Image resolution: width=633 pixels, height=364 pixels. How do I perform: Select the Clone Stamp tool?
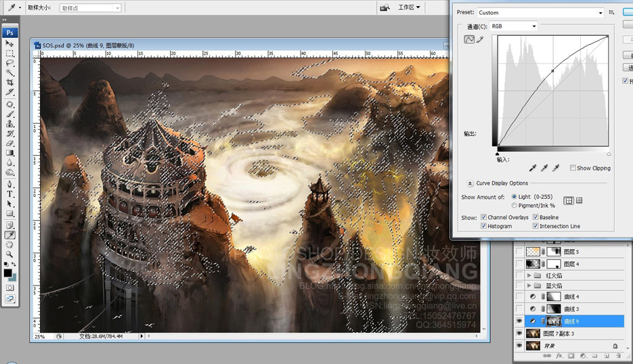[9, 124]
